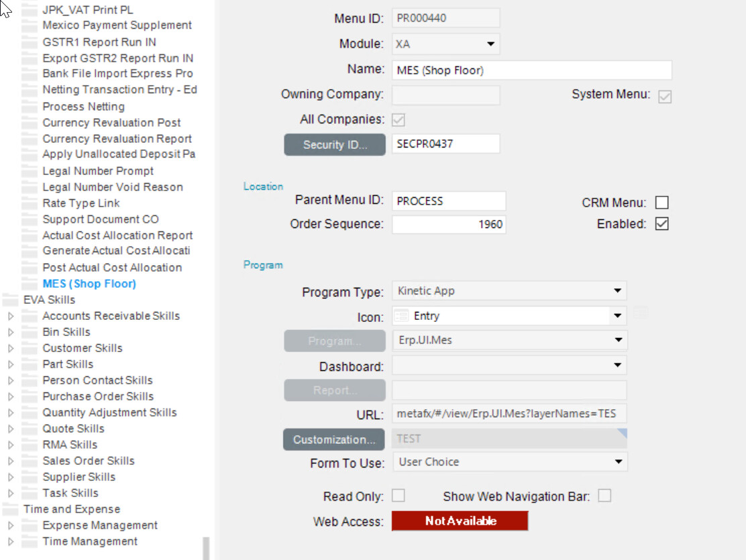Screen dimensions: 746x560
Task: Open the Form To Use dropdown
Action: tap(619, 461)
